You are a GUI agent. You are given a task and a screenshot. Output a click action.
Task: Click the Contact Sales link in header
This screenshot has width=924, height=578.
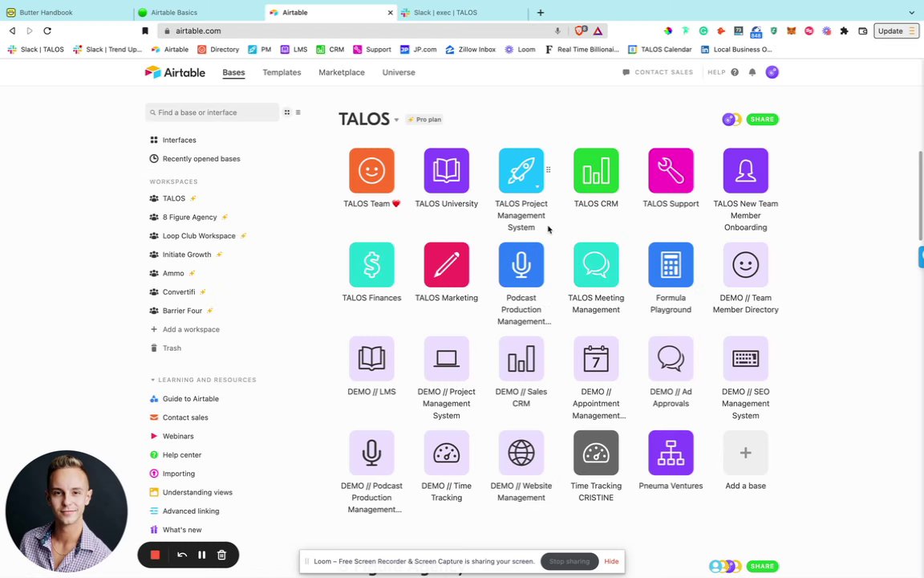click(658, 72)
